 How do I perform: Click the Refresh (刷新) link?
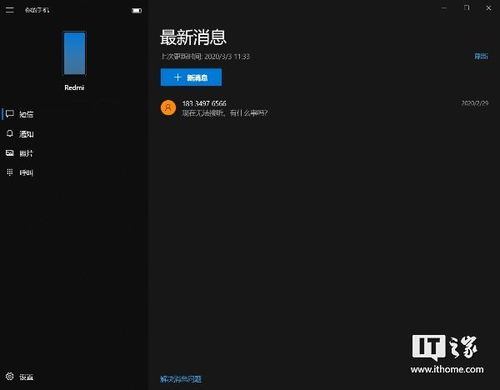click(481, 56)
